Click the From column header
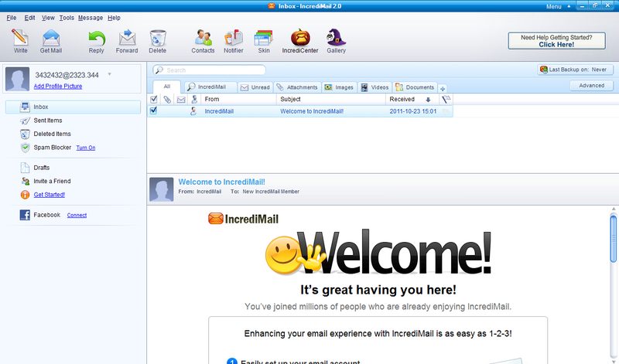Image resolution: width=619 pixels, height=364 pixels. tap(238, 100)
